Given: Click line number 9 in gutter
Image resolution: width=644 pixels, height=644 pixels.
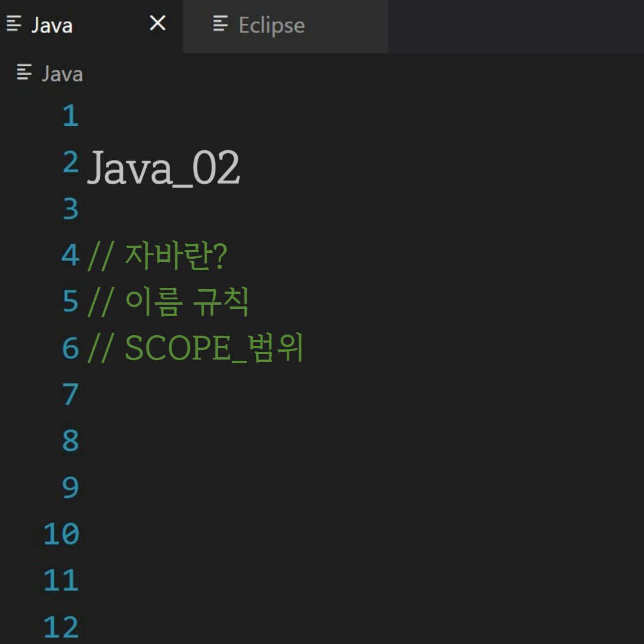Looking at the screenshot, I should [x=70, y=488].
